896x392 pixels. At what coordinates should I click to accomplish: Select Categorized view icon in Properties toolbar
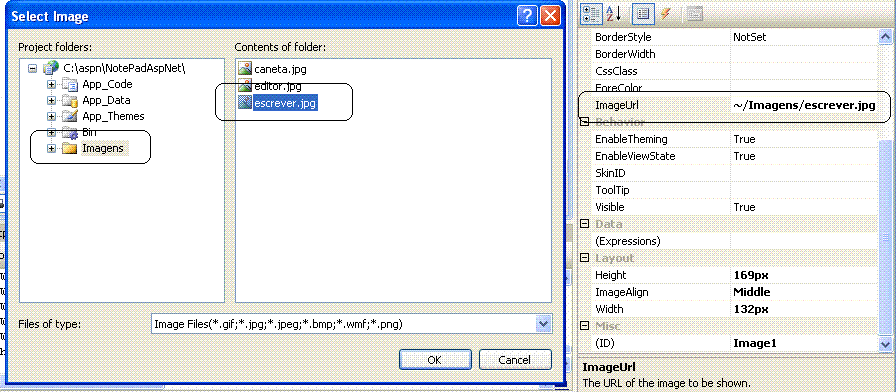click(592, 13)
